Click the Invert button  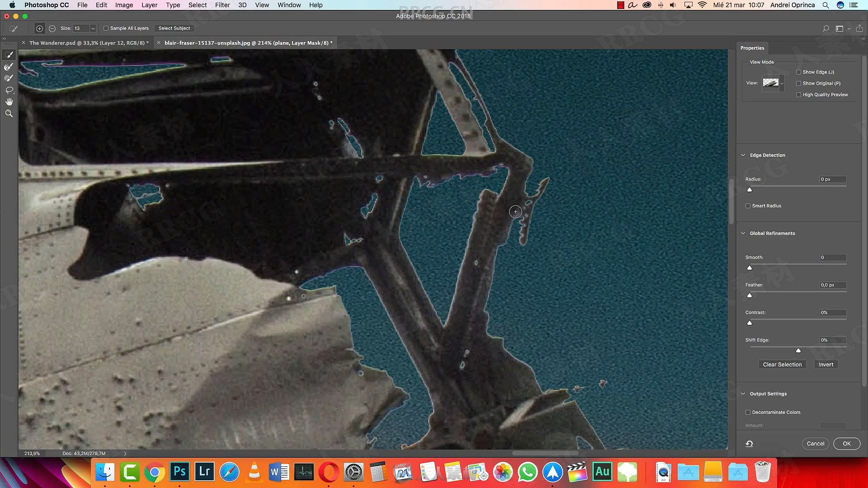coord(825,364)
